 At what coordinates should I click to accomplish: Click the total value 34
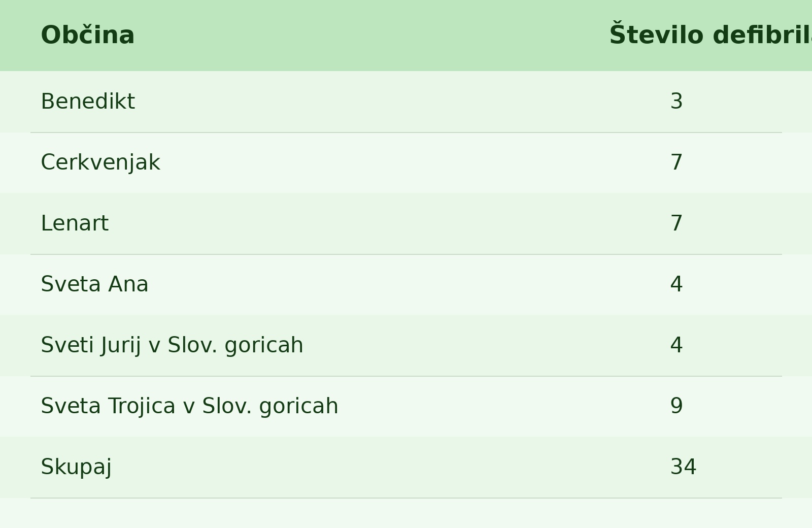click(683, 468)
